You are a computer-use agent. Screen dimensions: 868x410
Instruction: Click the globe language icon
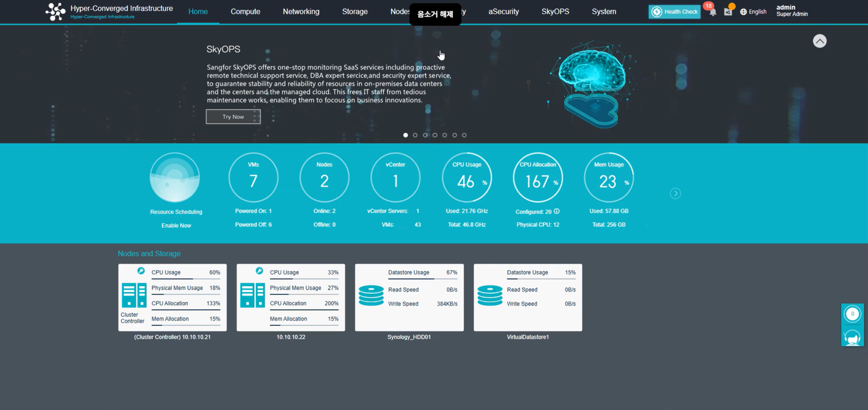click(x=743, y=12)
